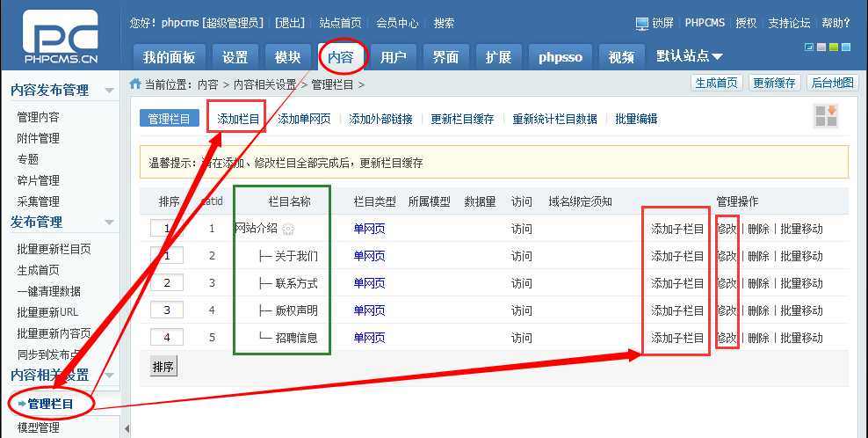Image resolution: width=868 pixels, height=438 pixels.
Task: Open the 默认站点 site dropdown
Action: [x=690, y=56]
